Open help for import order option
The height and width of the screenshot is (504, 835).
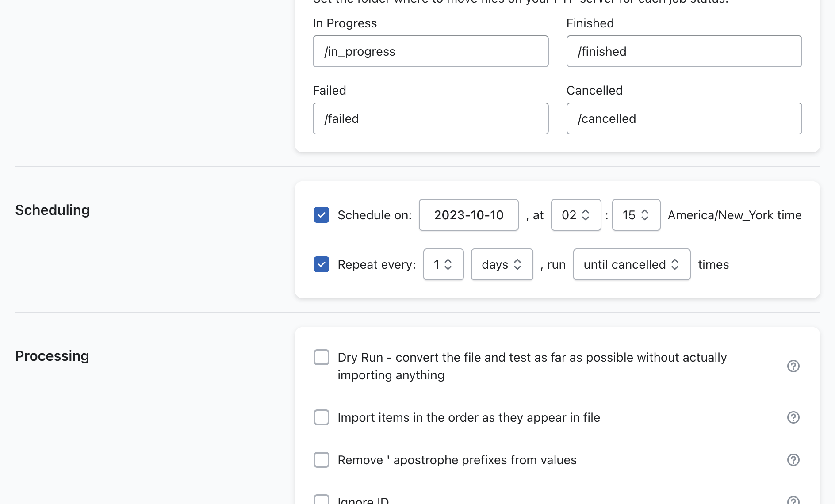793,417
